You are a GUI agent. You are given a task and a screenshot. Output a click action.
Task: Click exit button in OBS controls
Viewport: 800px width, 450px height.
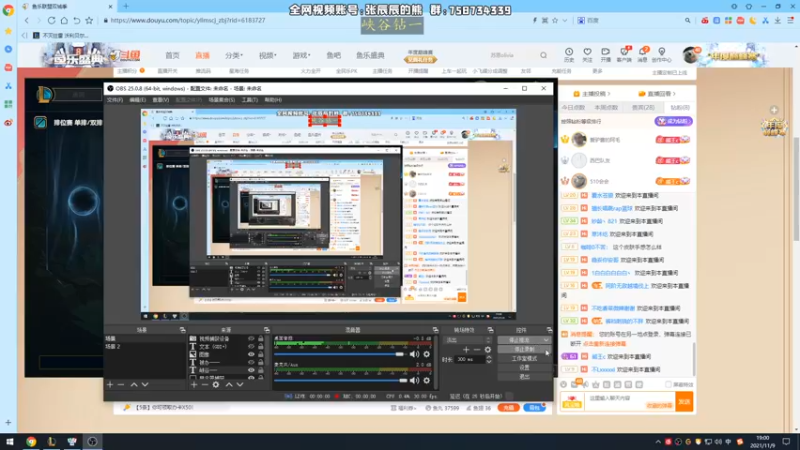pyautogui.click(x=524, y=377)
